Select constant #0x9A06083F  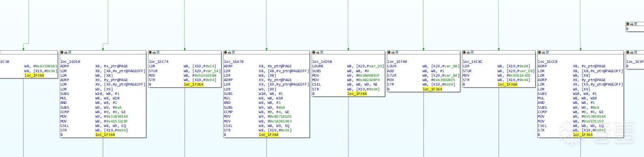click(368, 75)
